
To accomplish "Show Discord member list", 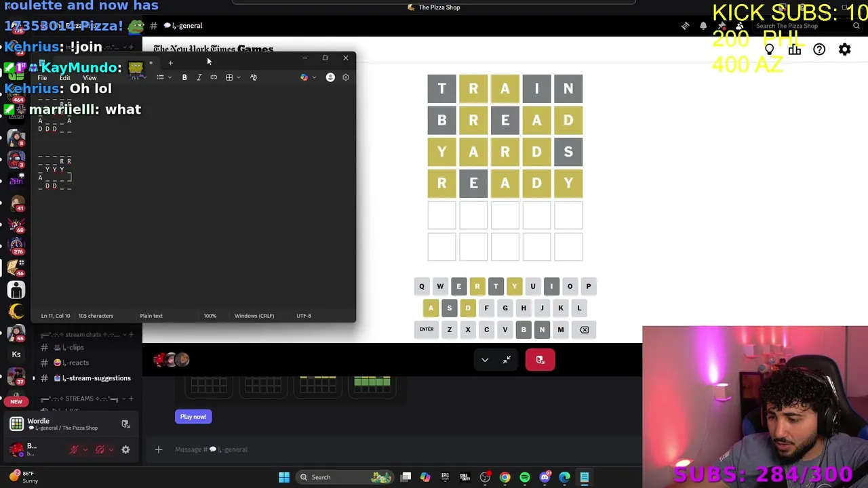I will 740,26.
